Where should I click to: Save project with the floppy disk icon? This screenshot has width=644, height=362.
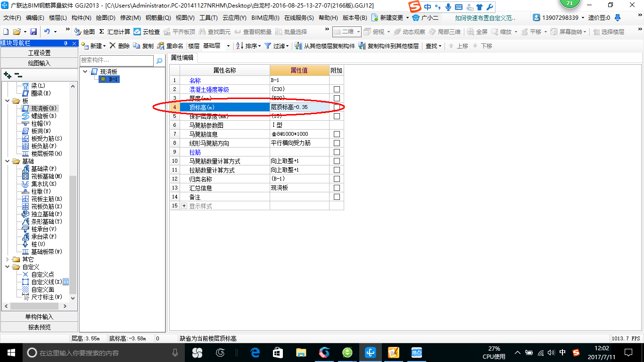[33, 32]
